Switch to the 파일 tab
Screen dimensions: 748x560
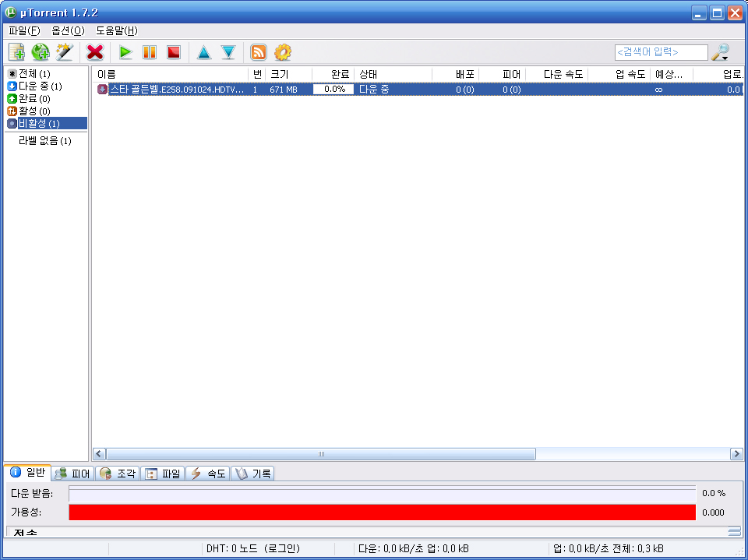click(163, 474)
